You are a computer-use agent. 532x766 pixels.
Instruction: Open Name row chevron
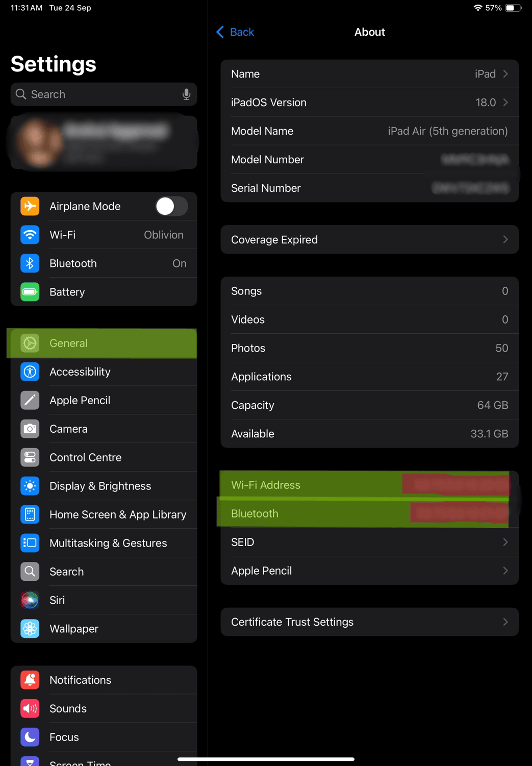505,74
